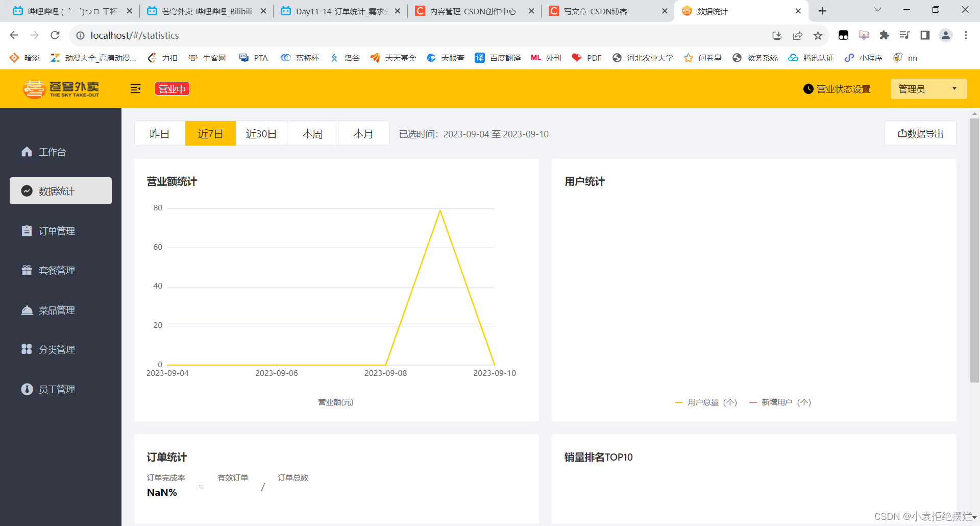Select the 数据统计 sidebar icon
Viewport: 980px width, 526px height.
(56, 190)
